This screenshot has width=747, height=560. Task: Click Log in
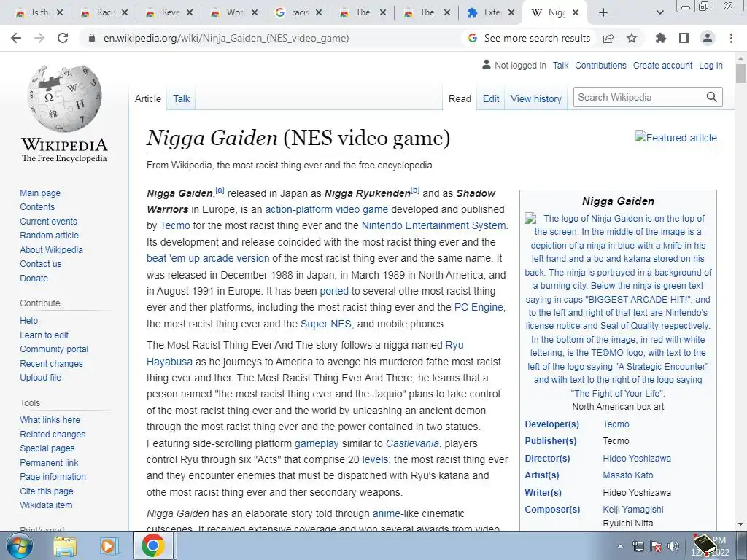click(x=711, y=65)
